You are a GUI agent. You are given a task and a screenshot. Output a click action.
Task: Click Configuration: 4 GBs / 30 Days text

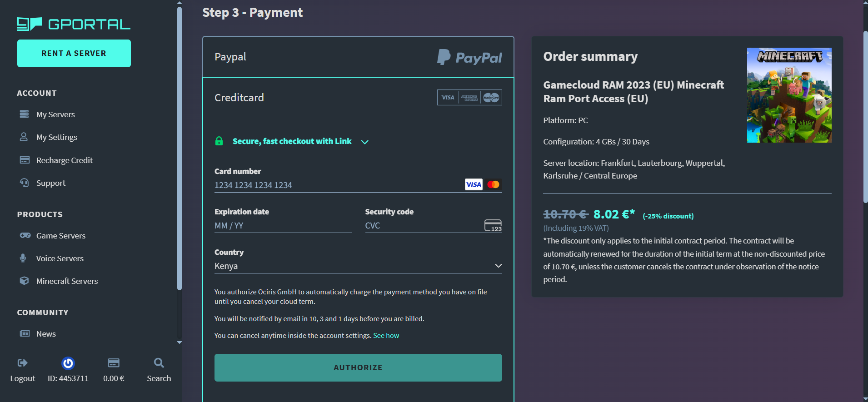pos(596,142)
